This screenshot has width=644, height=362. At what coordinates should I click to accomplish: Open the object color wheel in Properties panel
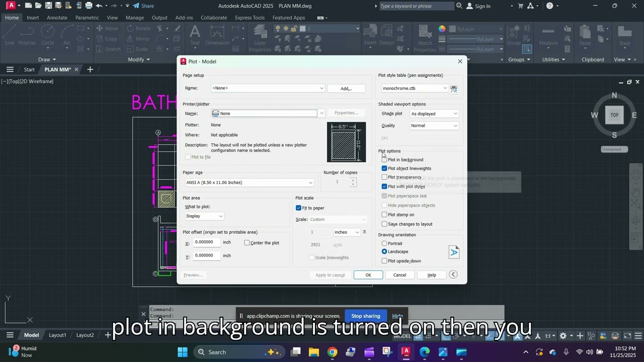(x=442, y=29)
